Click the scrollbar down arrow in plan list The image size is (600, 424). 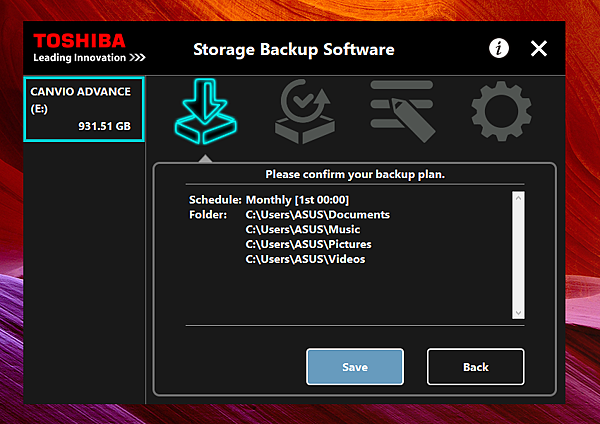pos(518,313)
